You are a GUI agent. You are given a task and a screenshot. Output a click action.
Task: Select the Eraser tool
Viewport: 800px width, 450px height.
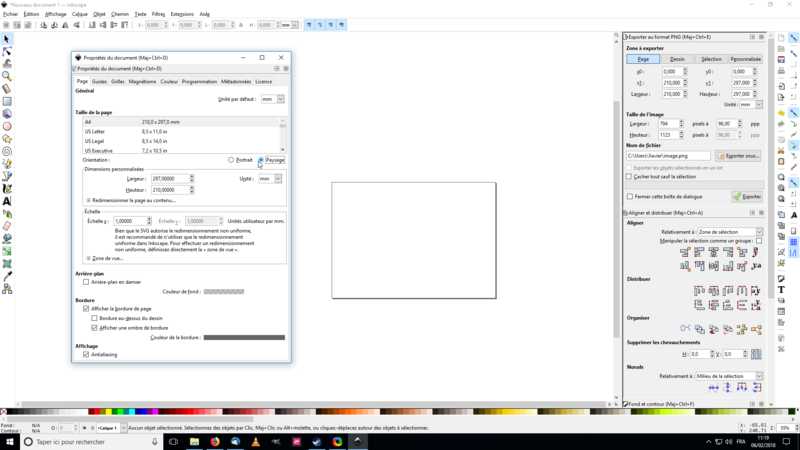7,226
